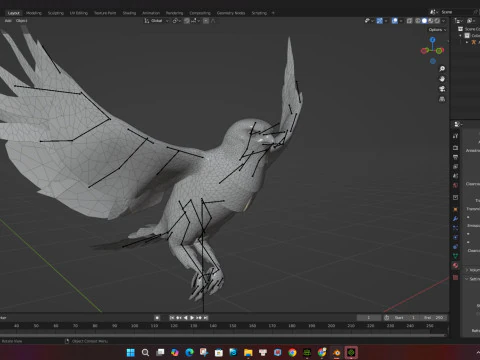Jump to the timeline end frame
Screen dimensions: 480x360
coord(206,318)
